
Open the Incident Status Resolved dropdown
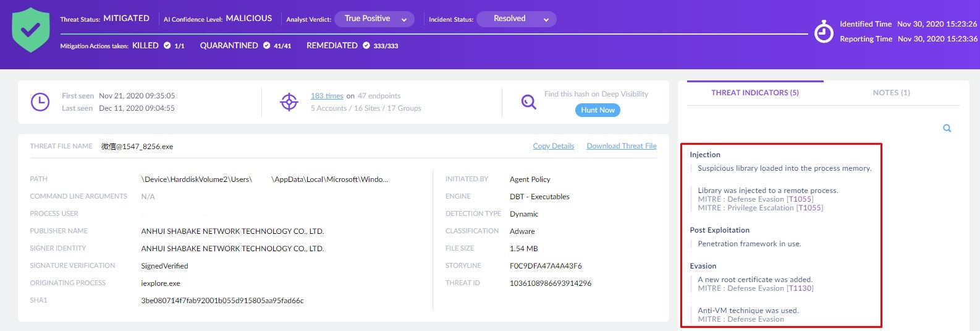coord(516,19)
